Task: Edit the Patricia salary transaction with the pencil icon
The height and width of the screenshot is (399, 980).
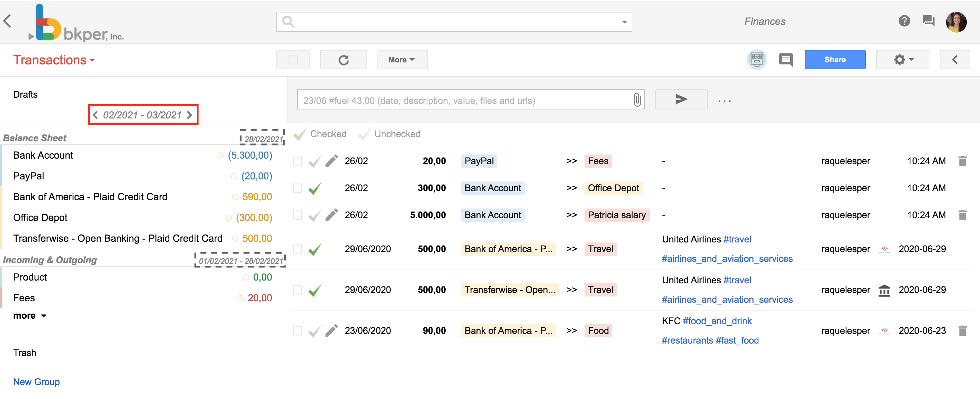Action: click(x=331, y=214)
